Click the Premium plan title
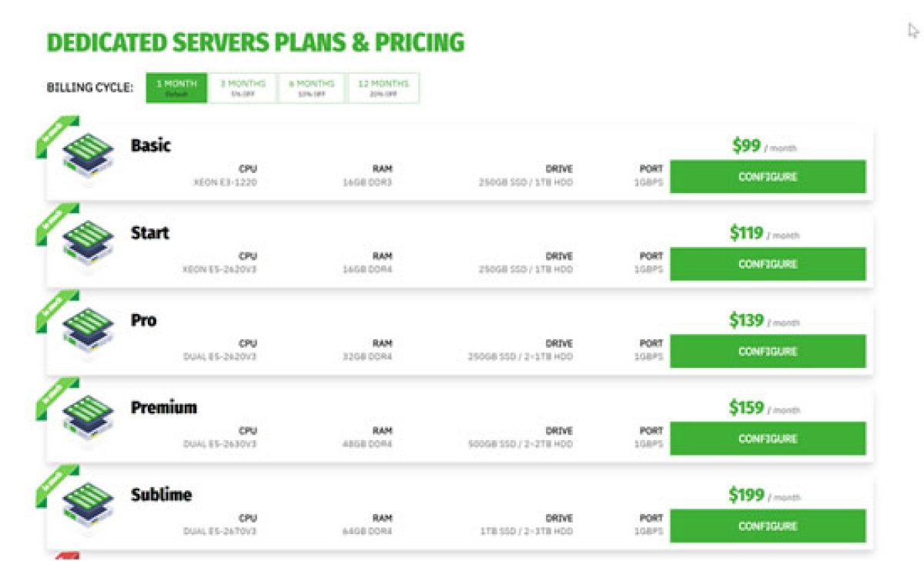This screenshot has height=561, width=924. click(x=164, y=408)
